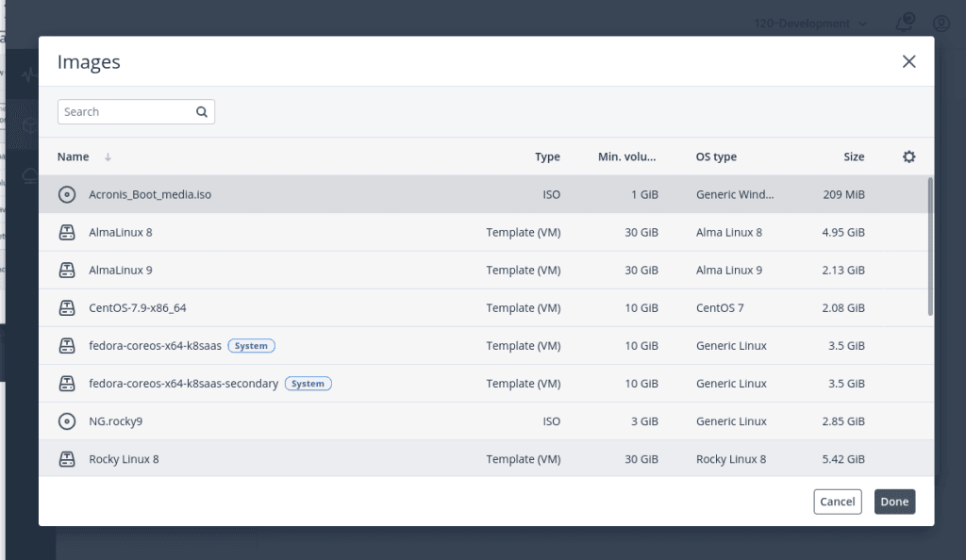Click the 2.13 GiB size value
This screenshot has height=560, width=966.
tap(842, 271)
